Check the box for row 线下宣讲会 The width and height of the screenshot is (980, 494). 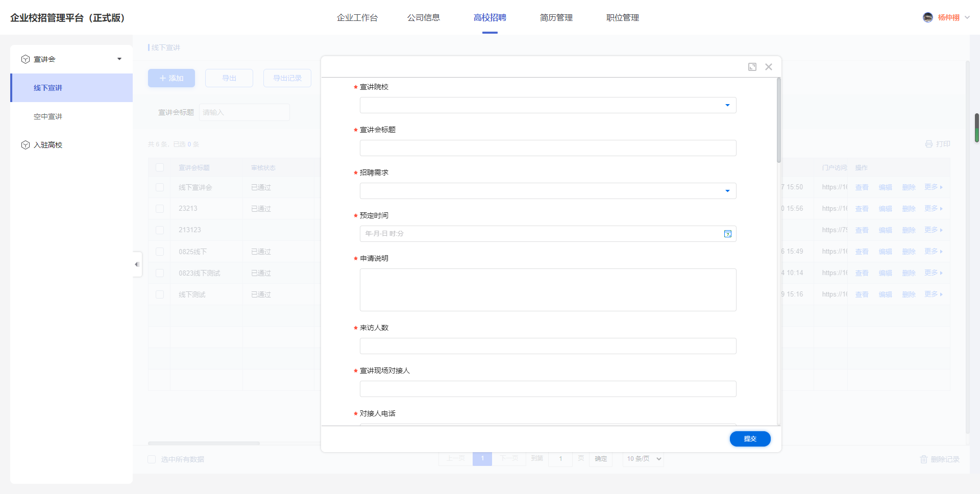point(160,187)
